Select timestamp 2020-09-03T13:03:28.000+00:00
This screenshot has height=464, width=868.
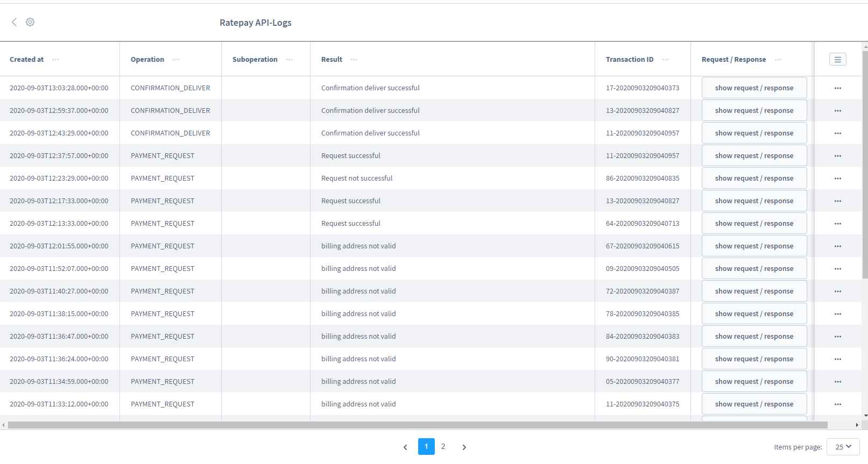[x=59, y=88]
